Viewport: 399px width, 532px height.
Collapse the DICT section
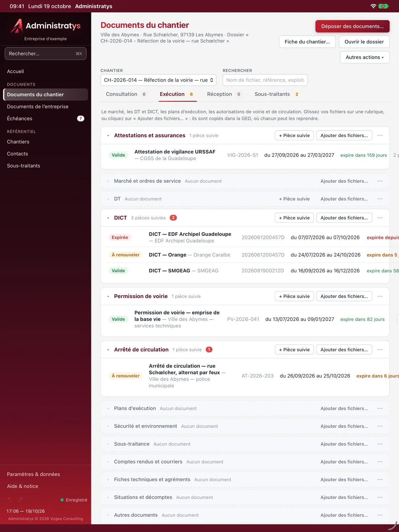pos(108,218)
